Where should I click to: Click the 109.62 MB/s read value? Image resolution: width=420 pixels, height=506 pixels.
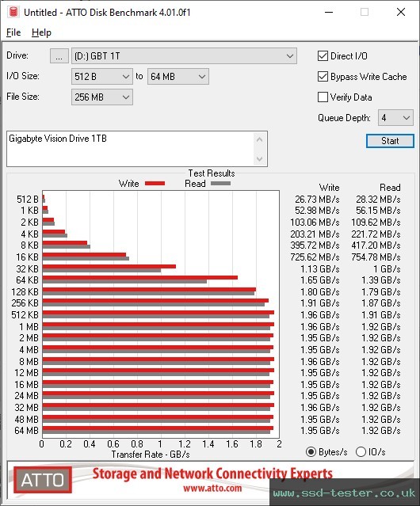click(x=376, y=223)
